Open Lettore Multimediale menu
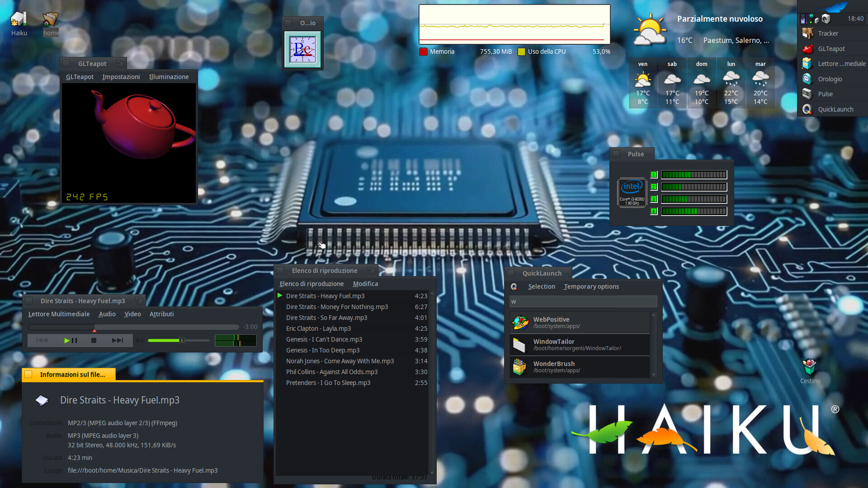The width and height of the screenshot is (868, 488). point(59,314)
